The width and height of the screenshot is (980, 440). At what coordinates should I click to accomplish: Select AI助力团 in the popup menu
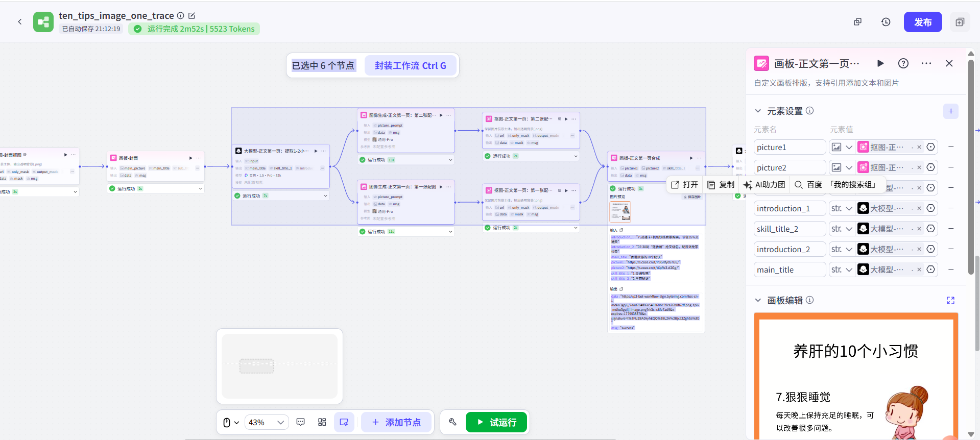764,185
